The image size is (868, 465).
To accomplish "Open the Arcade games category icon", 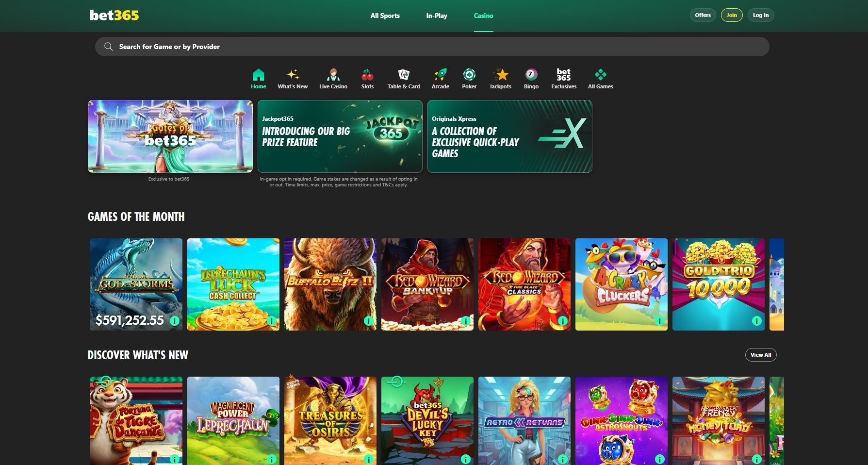I will point(440,78).
